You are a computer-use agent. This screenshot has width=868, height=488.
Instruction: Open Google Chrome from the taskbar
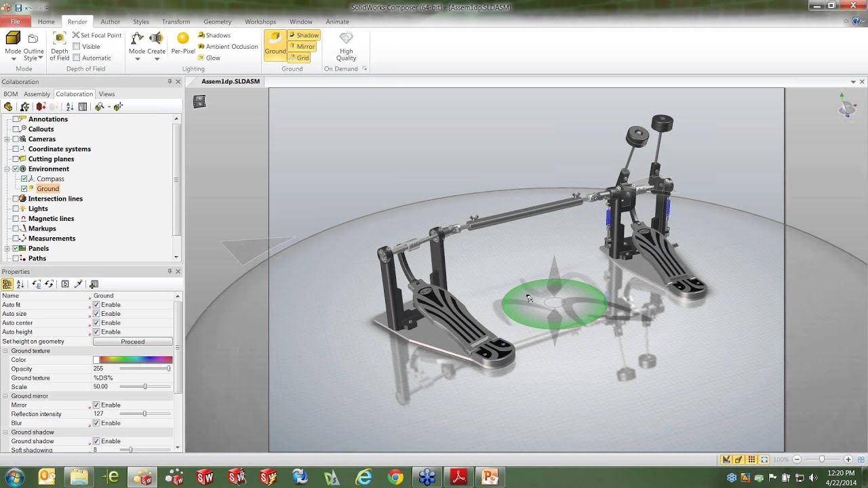click(x=395, y=477)
